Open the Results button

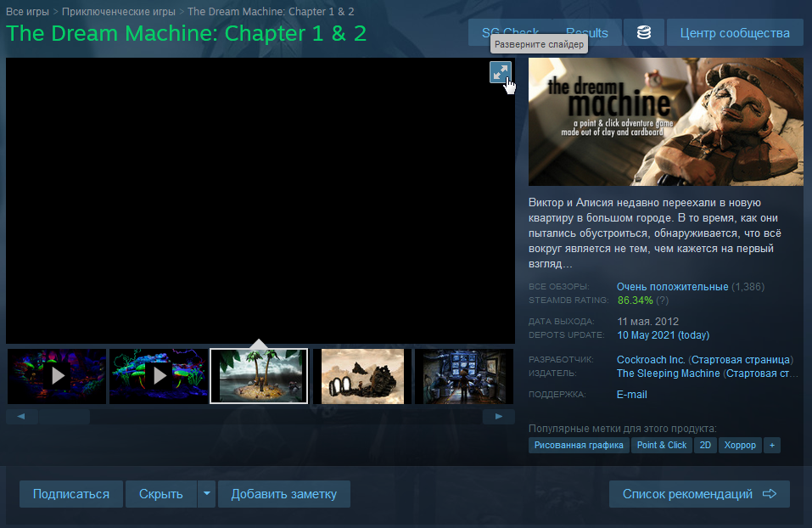(x=587, y=32)
